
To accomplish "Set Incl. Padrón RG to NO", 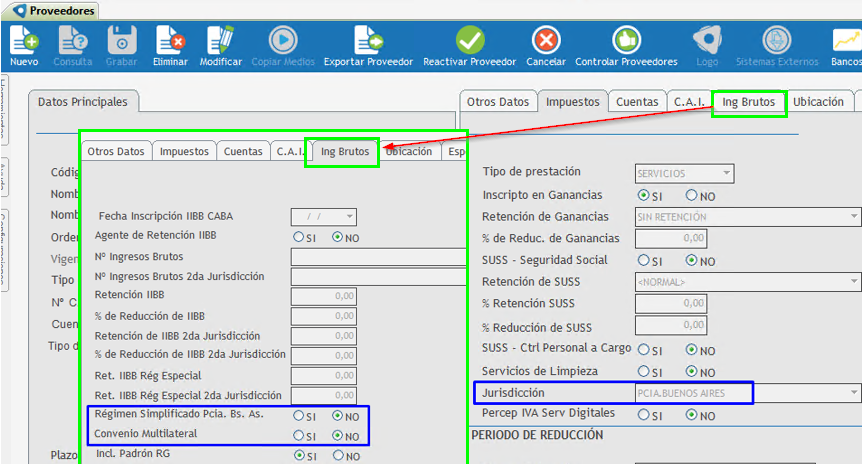I will [338, 455].
